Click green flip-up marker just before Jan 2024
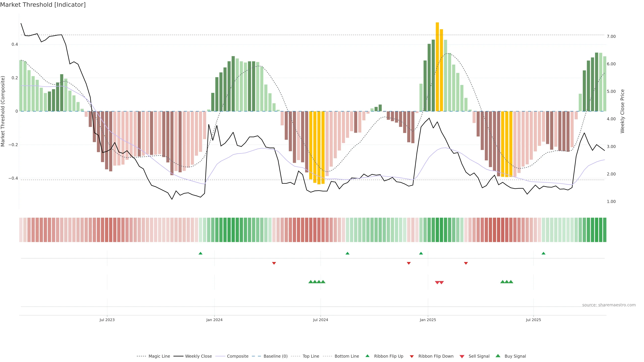This screenshot has width=644, height=362. coord(201,253)
